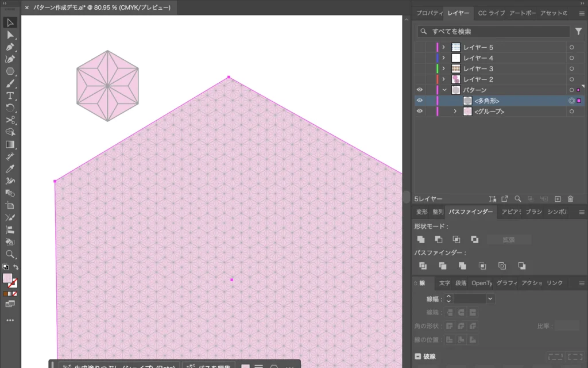Pick the Scissors tool
Image resolution: width=588 pixels, height=368 pixels.
point(10,120)
